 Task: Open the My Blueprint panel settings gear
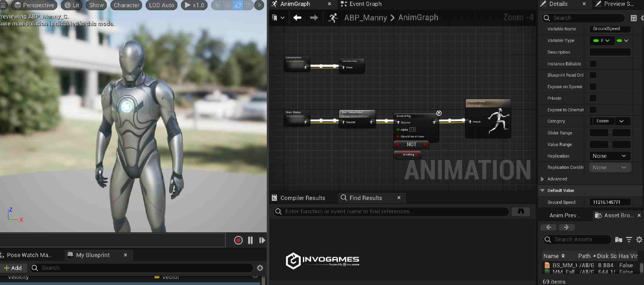(259, 268)
